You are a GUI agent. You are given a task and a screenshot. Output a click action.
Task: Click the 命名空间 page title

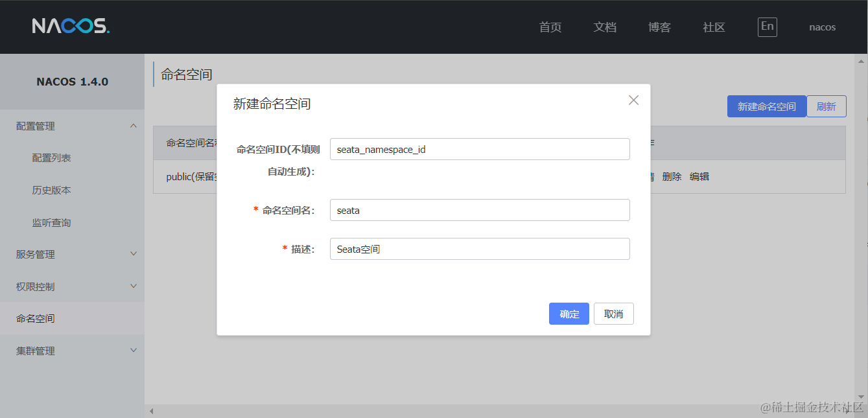[x=187, y=75]
